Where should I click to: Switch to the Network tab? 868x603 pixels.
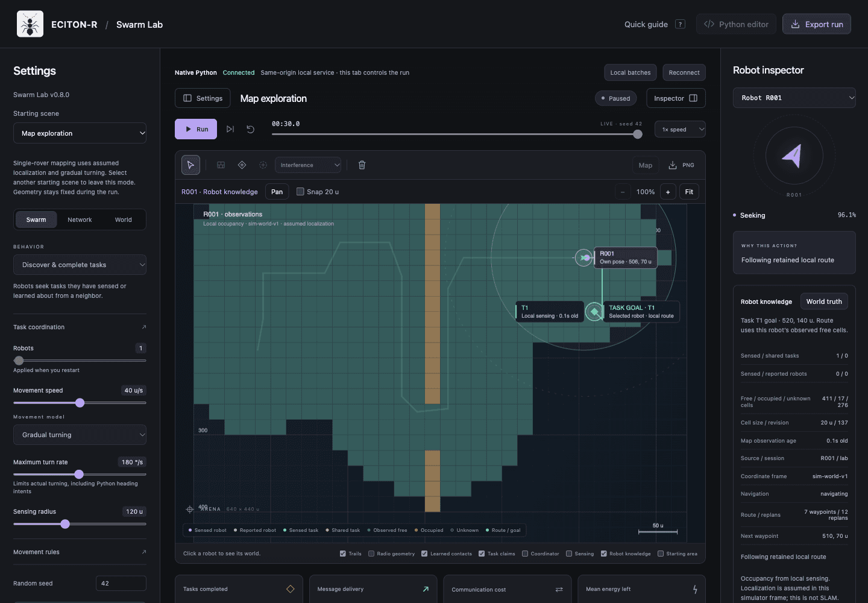coord(80,219)
